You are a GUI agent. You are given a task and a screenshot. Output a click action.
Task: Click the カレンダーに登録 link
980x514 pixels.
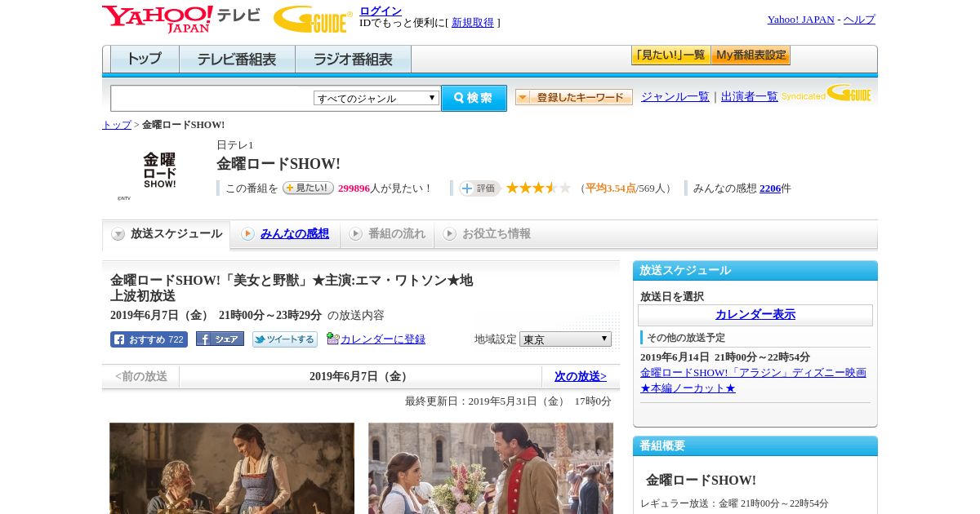point(383,339)
